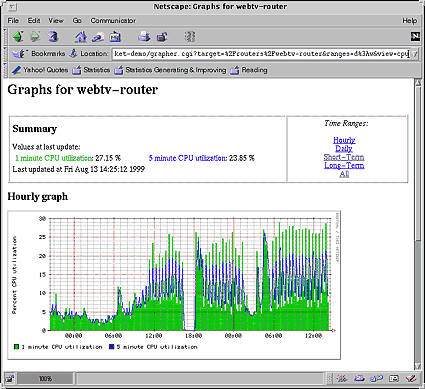
Task: Click the Netscape N logo throbber
Action: coord(415,36)
